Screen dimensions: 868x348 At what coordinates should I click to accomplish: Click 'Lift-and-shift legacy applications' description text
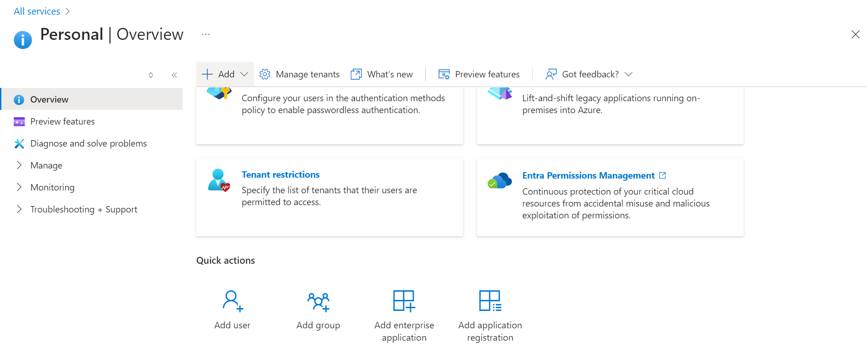click(611, 104)
